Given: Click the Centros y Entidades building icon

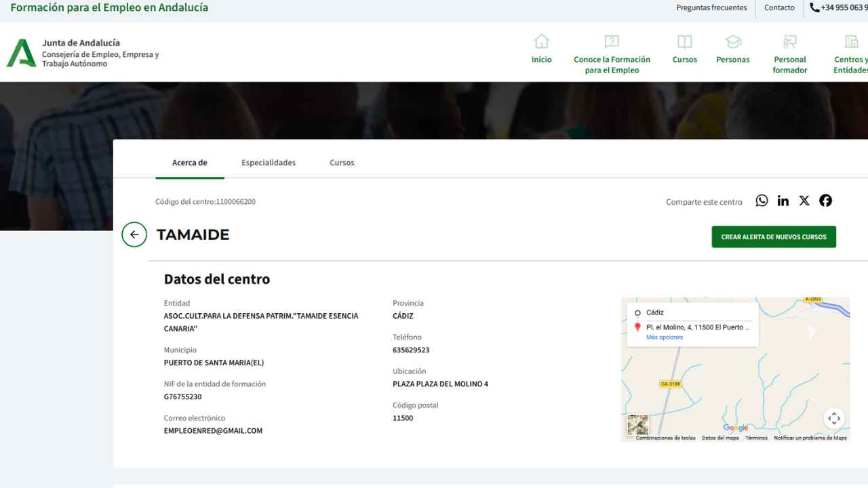Looking at the screenshot, I should click(851, 41).
